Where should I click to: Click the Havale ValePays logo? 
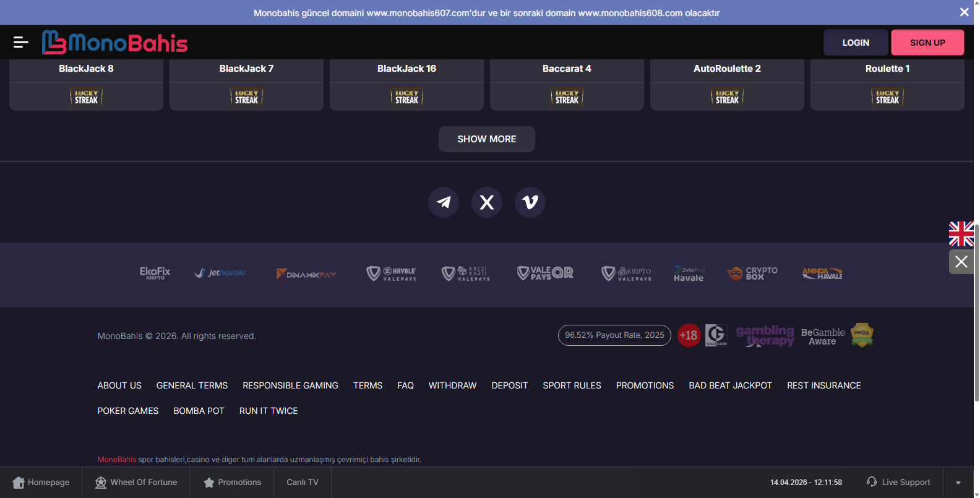(391, 273)
